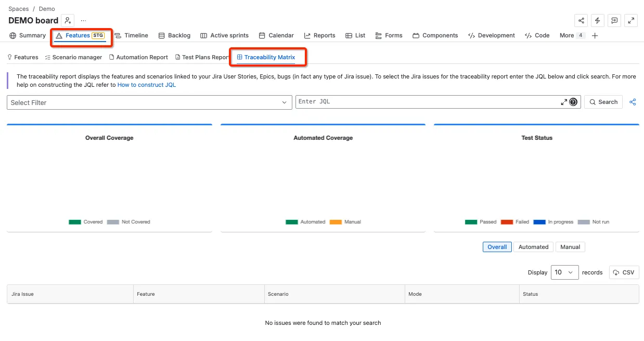The image size is (644, 341).
Task: Open the Automation Report sub-tab
Action: (x=138, y=57)
